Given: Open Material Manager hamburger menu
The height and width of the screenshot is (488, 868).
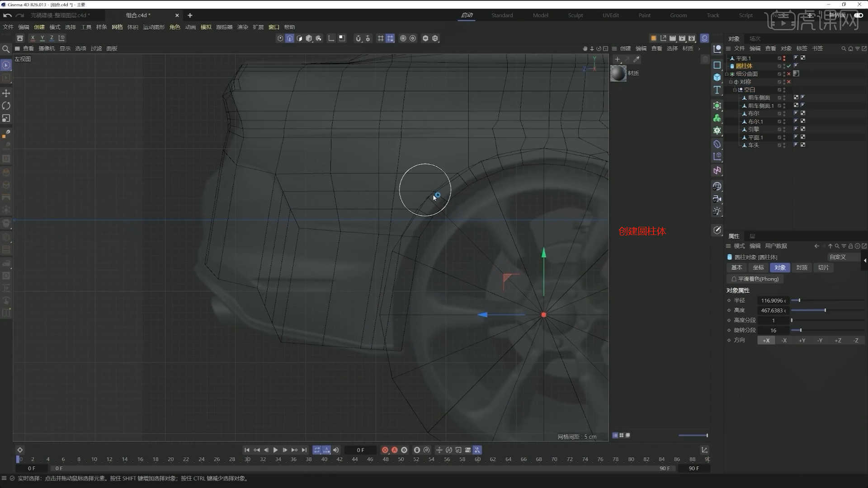Looking at the screenshot, I should click(x=614, y=48).
